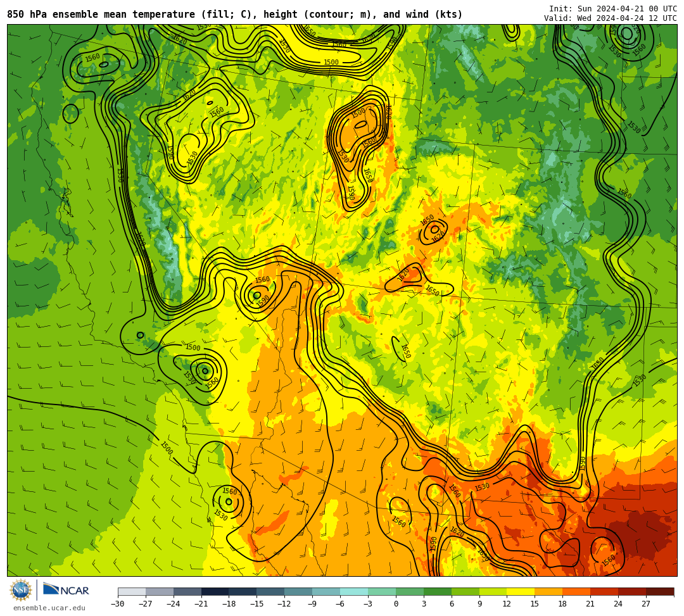Pick the darkest navy −21 to −18 swatch
This screenshot has width=684, height=616.
[215, 591]
